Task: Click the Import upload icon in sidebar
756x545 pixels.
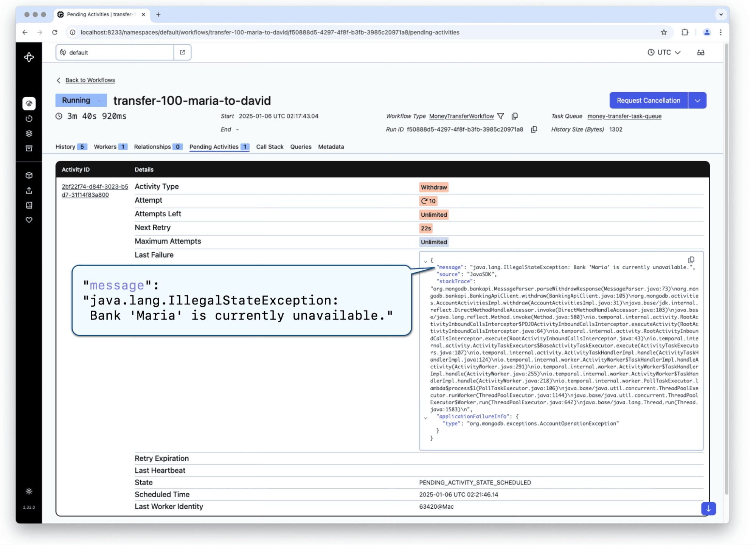Action: point(29,191)
